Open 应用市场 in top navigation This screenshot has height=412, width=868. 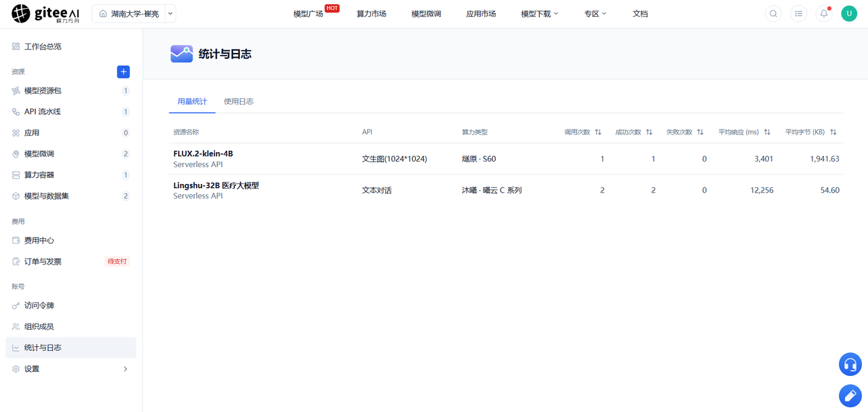click(481, 14)
